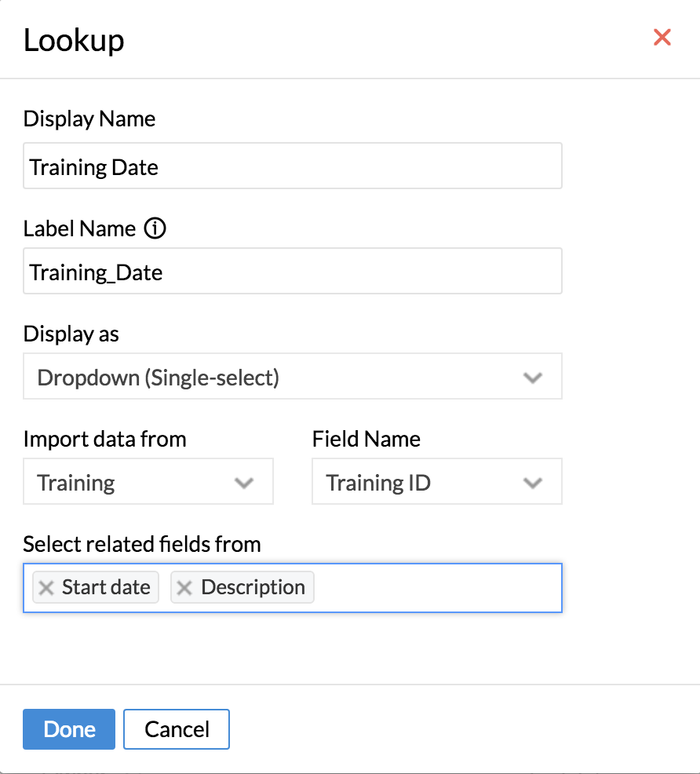Click into the Training_Date label name field
This screenshot has width=700, height=774.
tap(292, 272)
